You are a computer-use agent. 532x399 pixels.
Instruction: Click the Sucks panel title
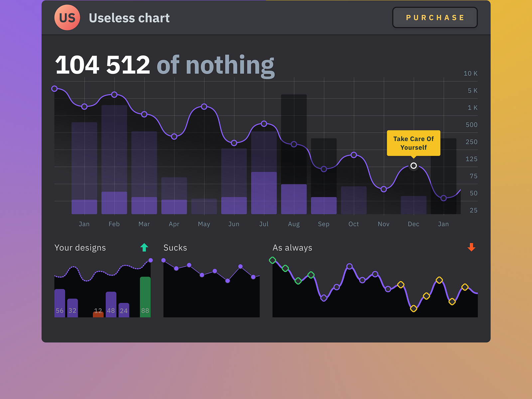[175, 247]
